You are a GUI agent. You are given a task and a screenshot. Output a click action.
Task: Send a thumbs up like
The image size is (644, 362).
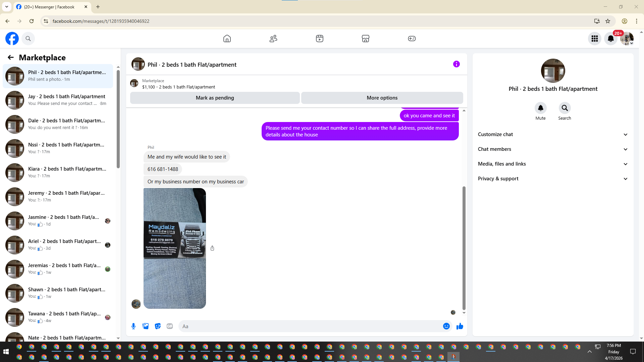[x=460, y=326]
